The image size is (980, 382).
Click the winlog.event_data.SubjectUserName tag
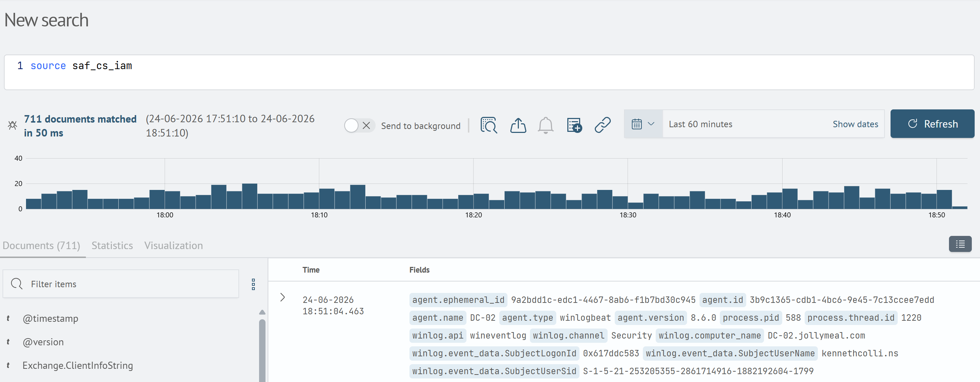click(x=730, y=353)
